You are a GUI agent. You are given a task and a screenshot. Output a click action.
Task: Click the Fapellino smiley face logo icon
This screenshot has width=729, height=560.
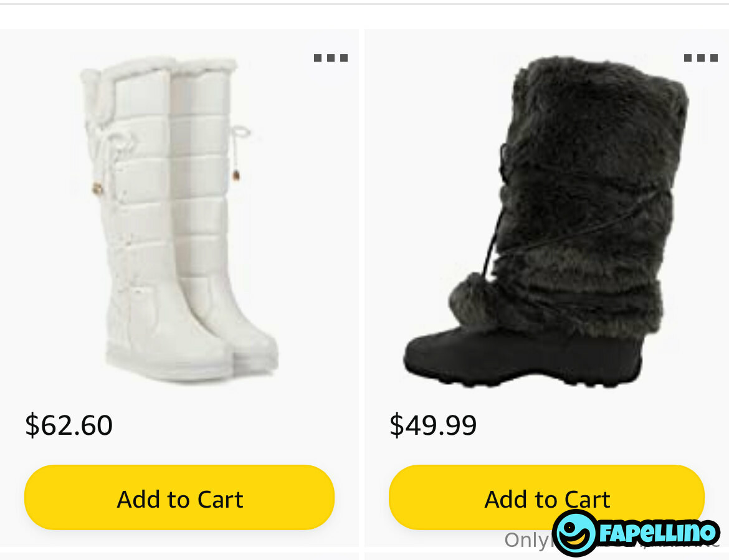[x=574, y=533]
